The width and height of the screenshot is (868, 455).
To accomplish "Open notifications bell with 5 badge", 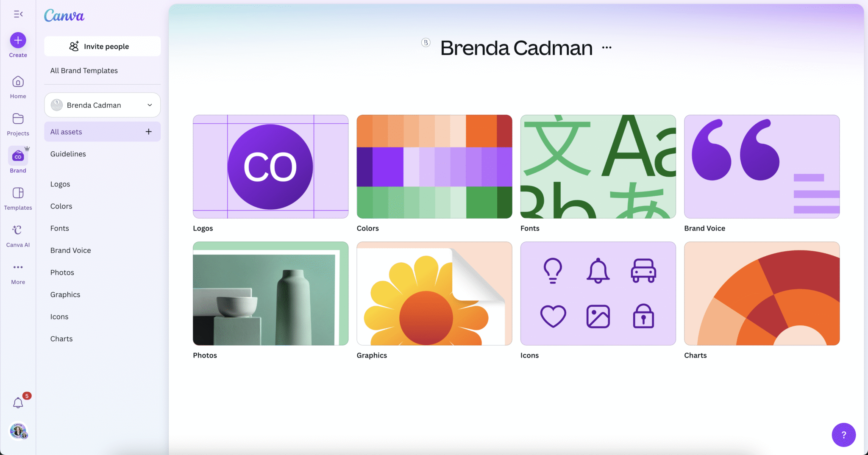I will pyautogui.click(x=18, y=402).
